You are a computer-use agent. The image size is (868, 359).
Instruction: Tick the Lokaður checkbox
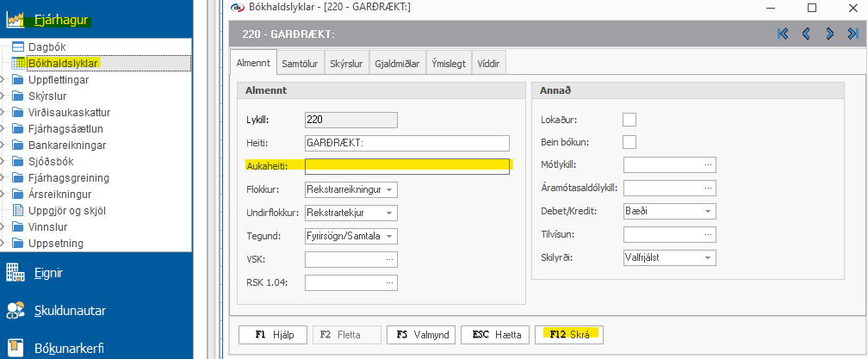click(x=629, y=120)
